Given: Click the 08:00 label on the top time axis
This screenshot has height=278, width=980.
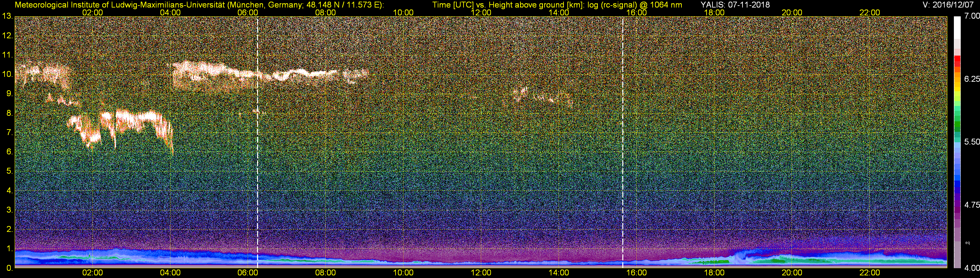Looking at the screenshot, I should point(326,12).
